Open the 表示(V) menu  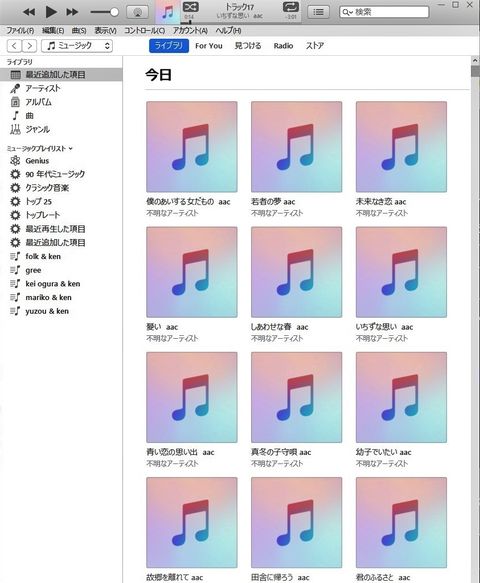tap(105, 30)
